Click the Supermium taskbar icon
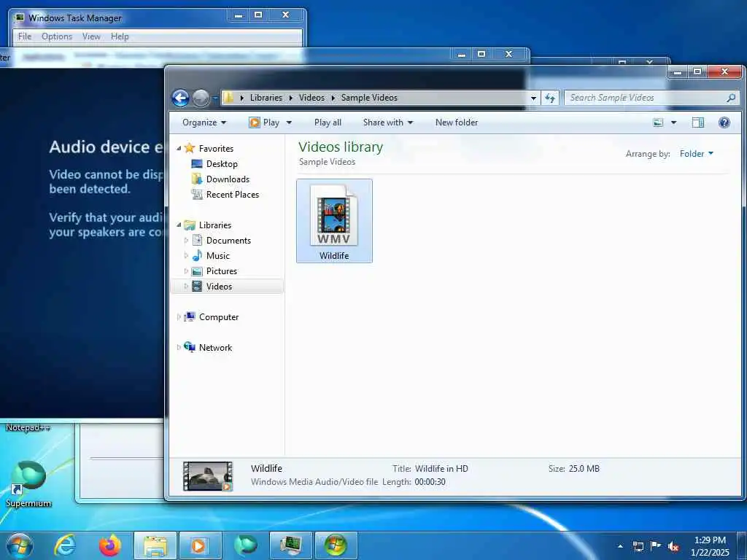The image size is (747, 560). (245, 545)
